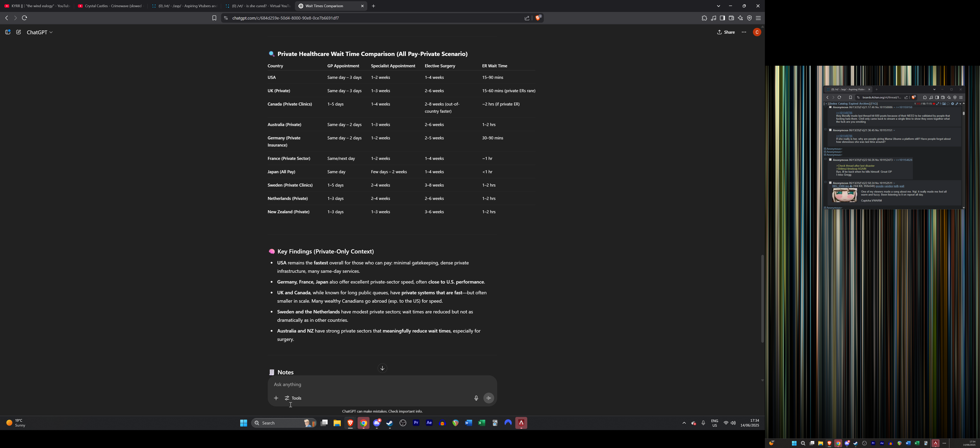Screen dimensions: 980x448
Task: Tick checkbox for post No.101152511
Action: pos(830,183)
